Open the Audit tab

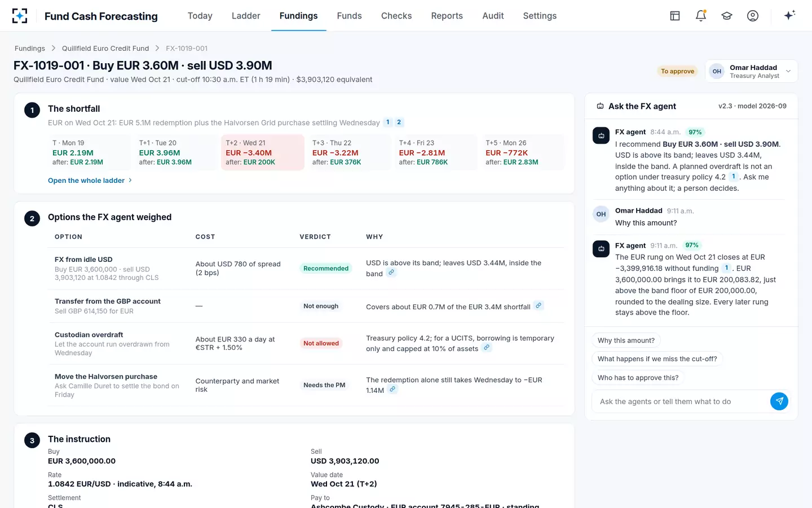(493, 16)
